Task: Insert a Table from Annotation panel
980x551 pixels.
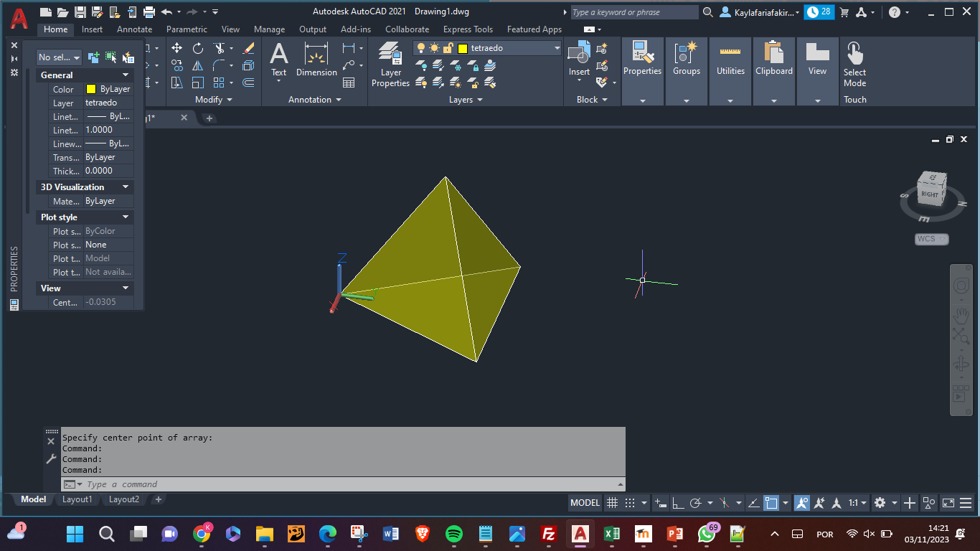Action: (349, 83)
